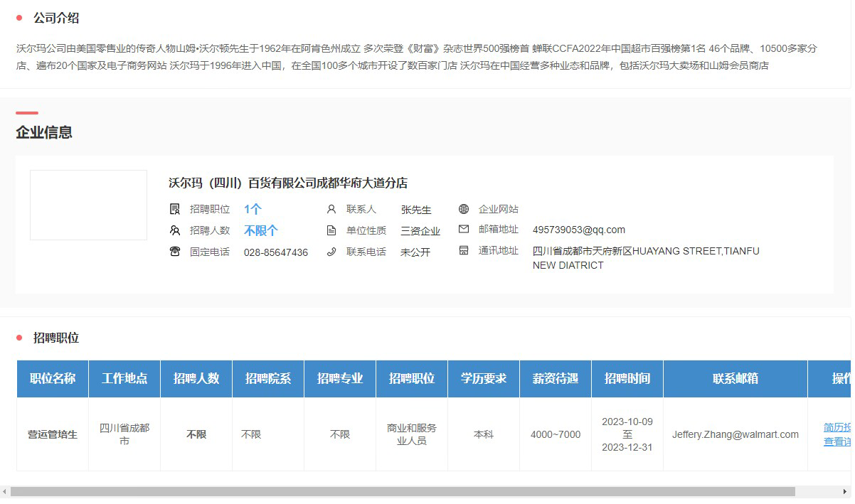This screenshot has height=504, width=855.
Task: Click the 招聘职位 document icon in 企业信息
Action: coord(175,209)
